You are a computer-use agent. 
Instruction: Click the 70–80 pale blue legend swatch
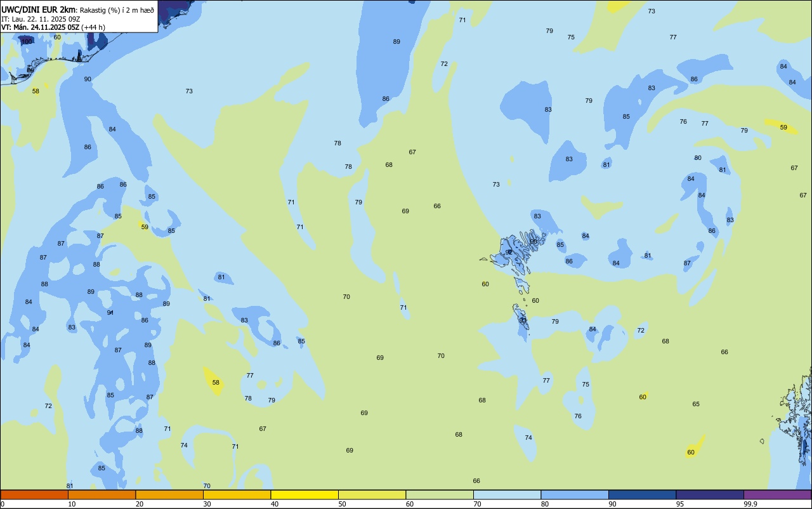pyautogui.click(x=507, y=494)
